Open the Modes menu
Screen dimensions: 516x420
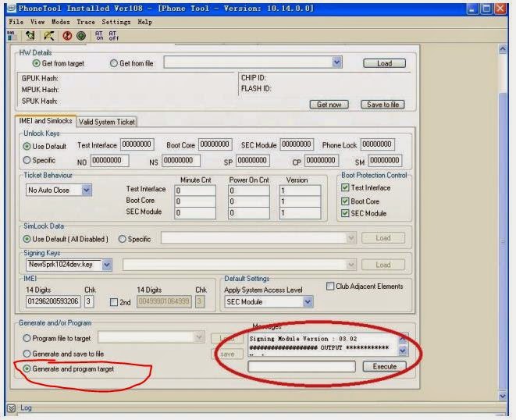pos(61,22)
